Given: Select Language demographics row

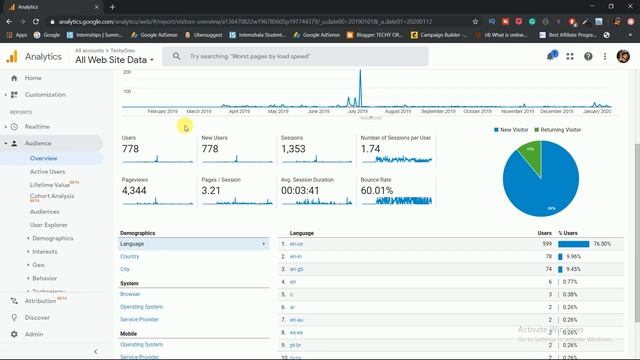Looking at the screenshot, I should click(x=193, y=244).
